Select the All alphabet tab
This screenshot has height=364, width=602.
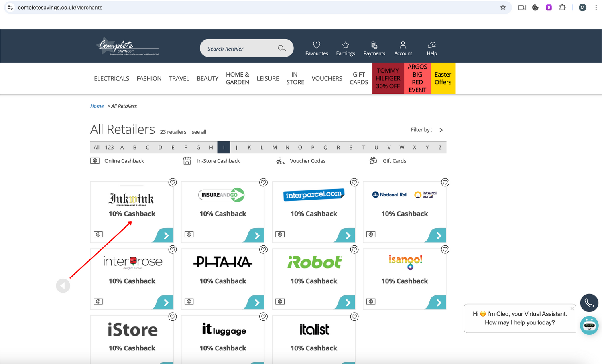(96, 147)
